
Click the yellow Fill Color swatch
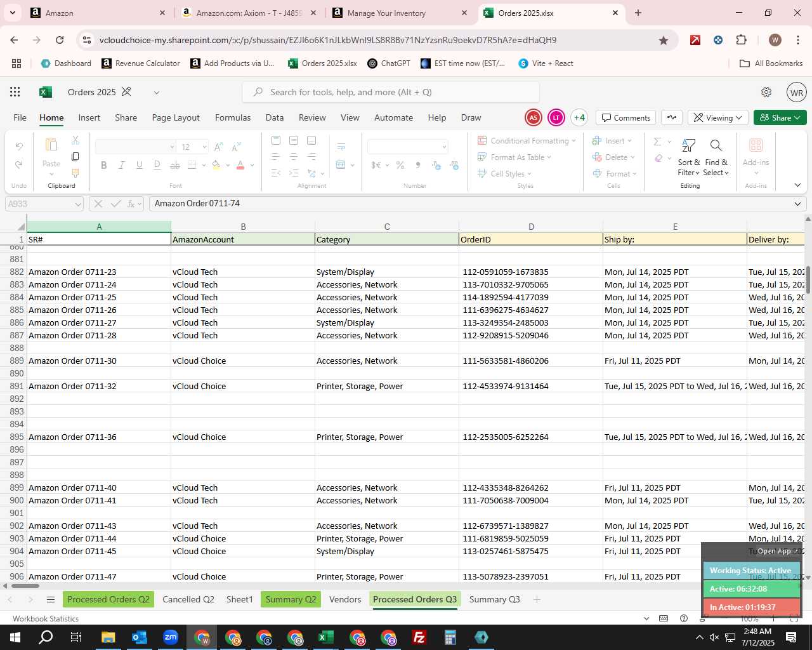tap(216, 165)
